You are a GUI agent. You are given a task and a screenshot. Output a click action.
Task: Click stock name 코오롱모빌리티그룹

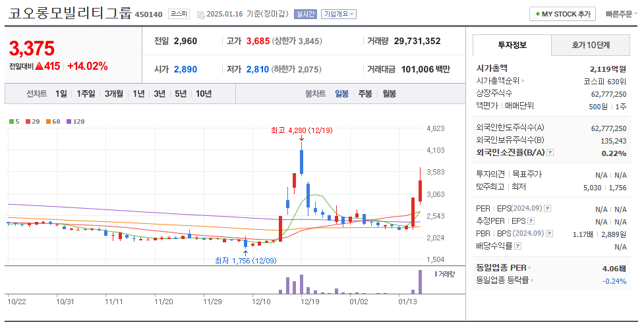coord(69,13)
